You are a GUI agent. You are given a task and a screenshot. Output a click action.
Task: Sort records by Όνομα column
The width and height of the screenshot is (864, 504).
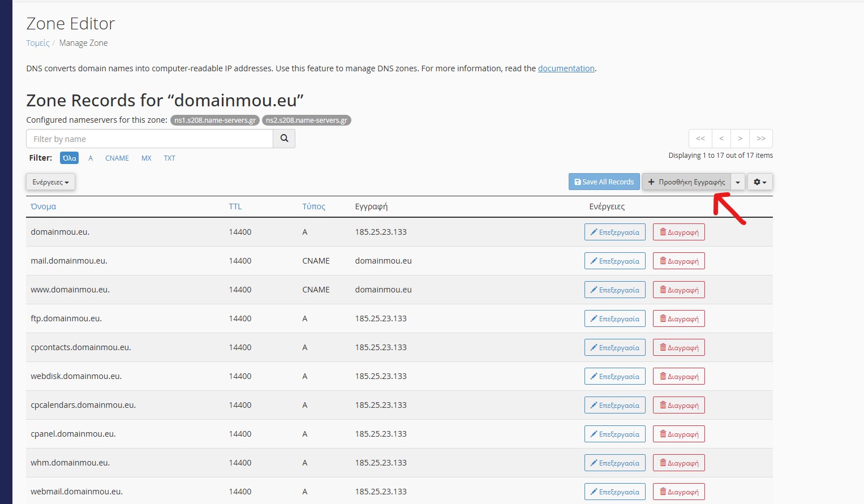tap(44, 206)
